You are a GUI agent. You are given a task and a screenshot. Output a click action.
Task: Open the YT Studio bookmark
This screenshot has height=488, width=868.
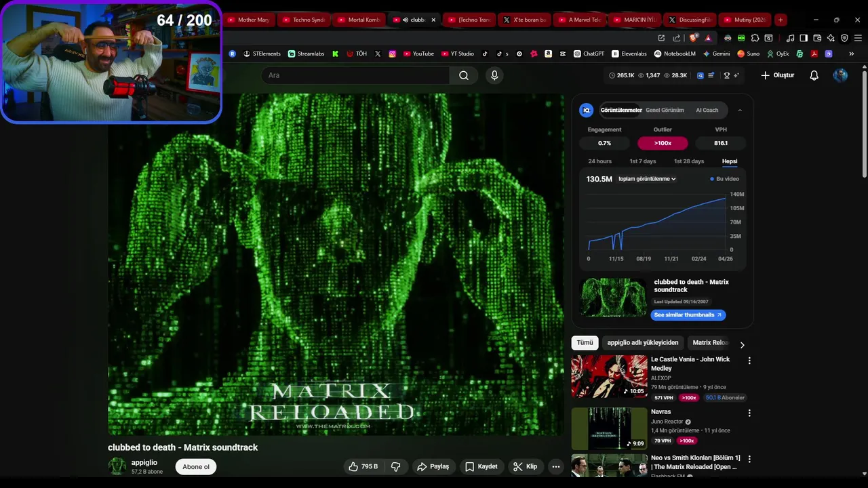(457, 54)
